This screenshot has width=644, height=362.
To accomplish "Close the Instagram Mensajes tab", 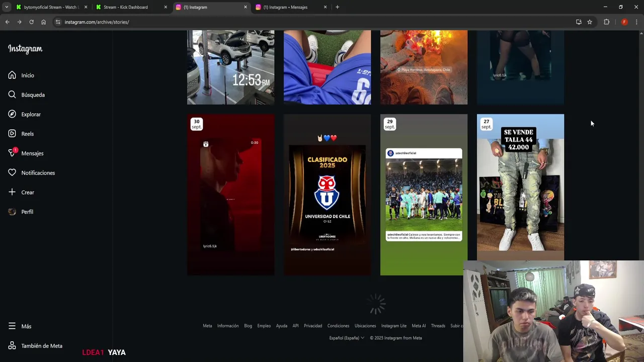I will pos(325,7).
